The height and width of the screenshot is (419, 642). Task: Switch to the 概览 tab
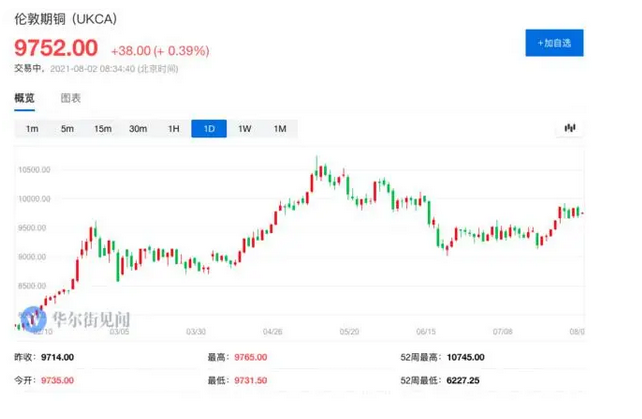click(24, 98)
